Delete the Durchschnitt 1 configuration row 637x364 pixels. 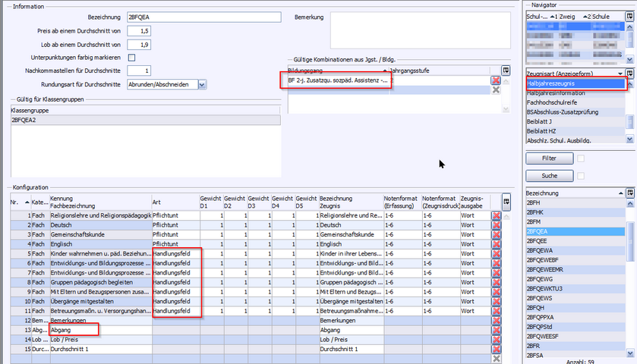(497, 349)
